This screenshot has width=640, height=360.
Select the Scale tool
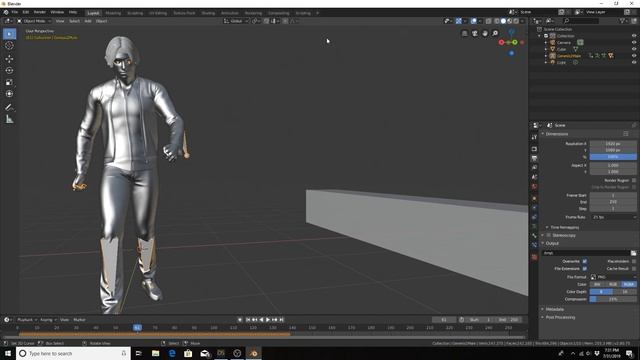[9, 82]
